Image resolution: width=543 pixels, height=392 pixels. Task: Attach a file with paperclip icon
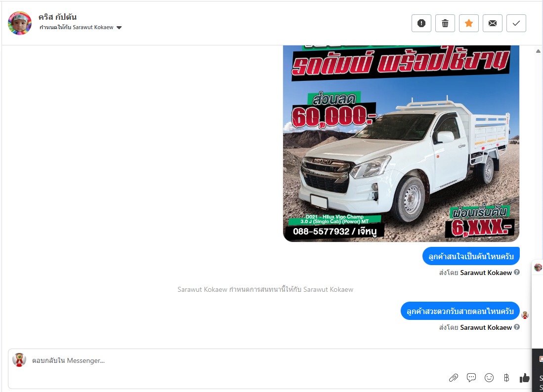[453, 378]
